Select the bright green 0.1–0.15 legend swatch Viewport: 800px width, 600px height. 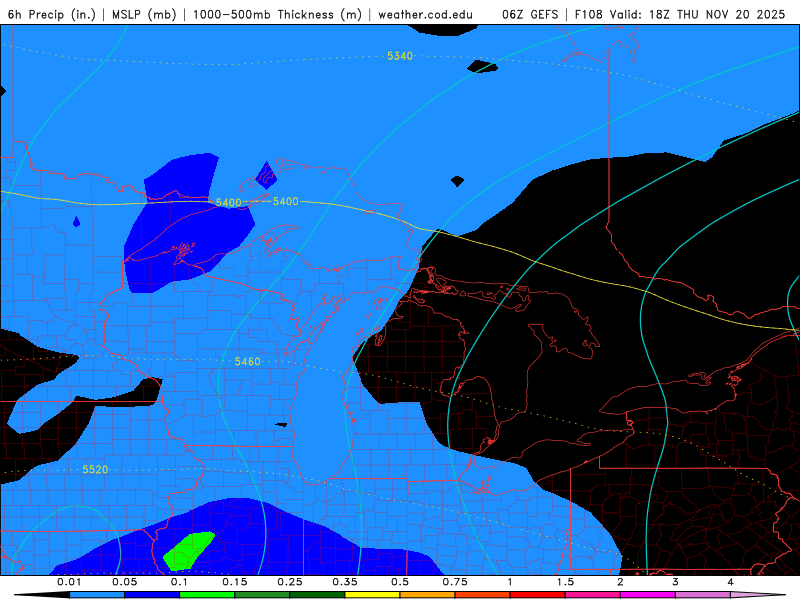[207, 595]
